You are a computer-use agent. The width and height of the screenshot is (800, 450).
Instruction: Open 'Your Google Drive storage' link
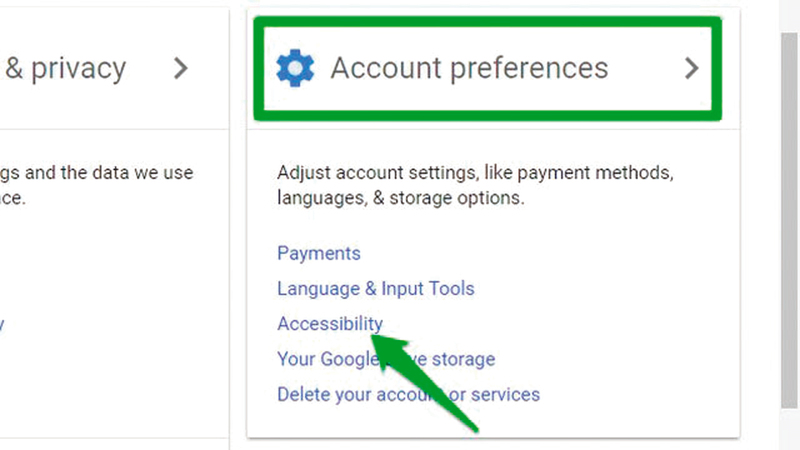click(386, 358)
